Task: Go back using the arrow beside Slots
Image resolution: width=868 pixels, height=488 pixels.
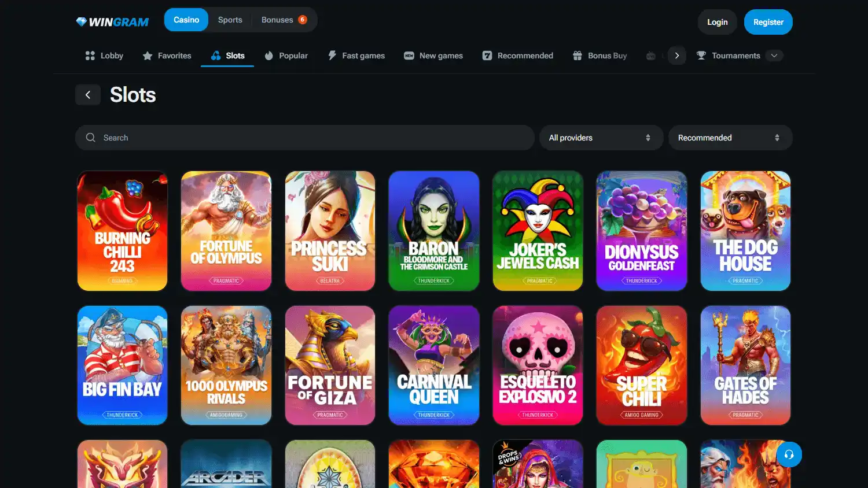Action: (x=88, y=95)
